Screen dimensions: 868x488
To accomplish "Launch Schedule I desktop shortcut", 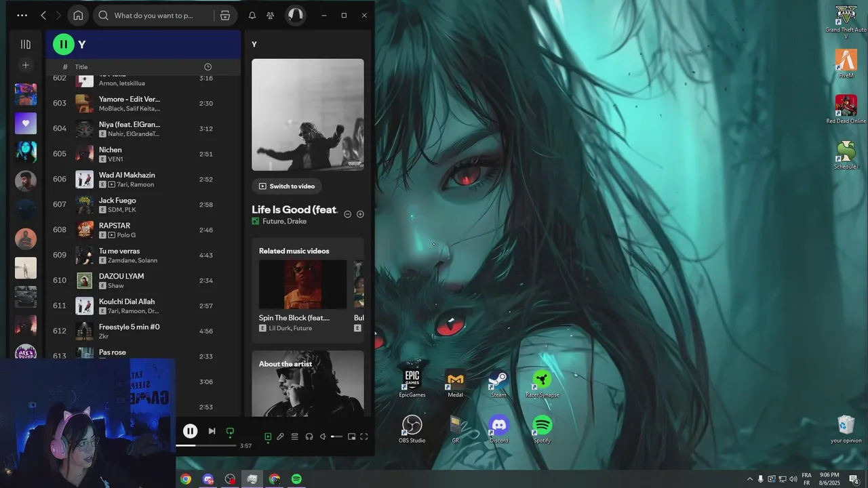I will point(846,155).
